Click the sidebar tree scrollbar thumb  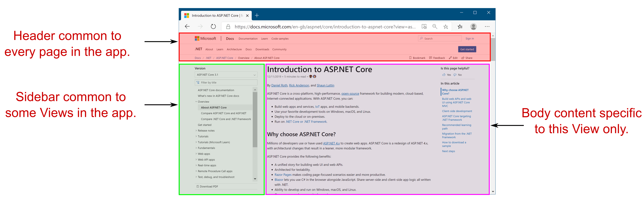[255, 120]
